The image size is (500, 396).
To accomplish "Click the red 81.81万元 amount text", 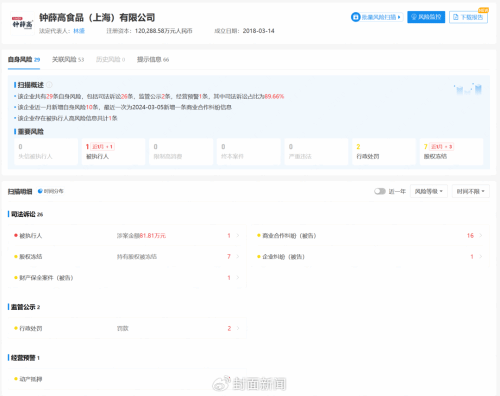I will 152,236.
